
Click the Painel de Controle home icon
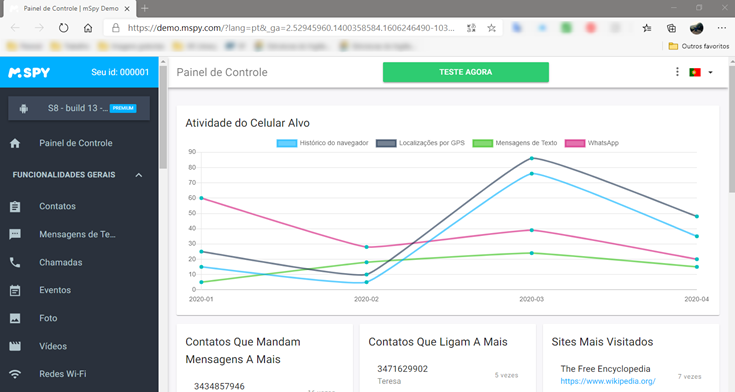15,143
